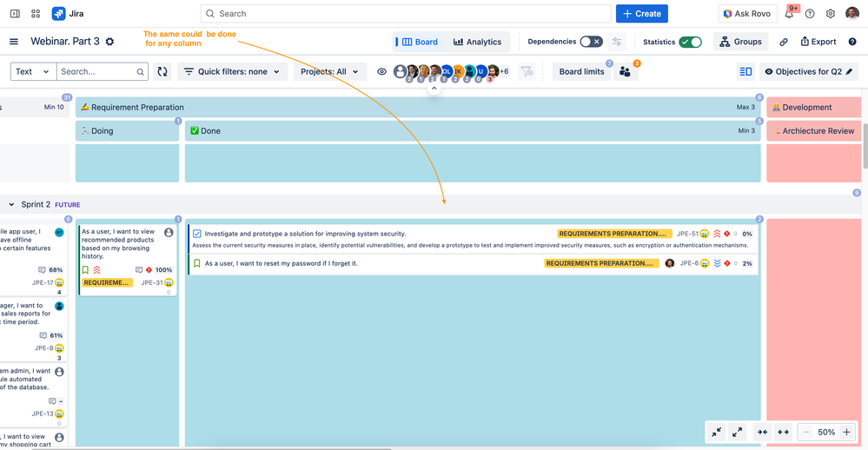Click the Export button
This screenshot has height=450, width=868.
click(818, 42)
